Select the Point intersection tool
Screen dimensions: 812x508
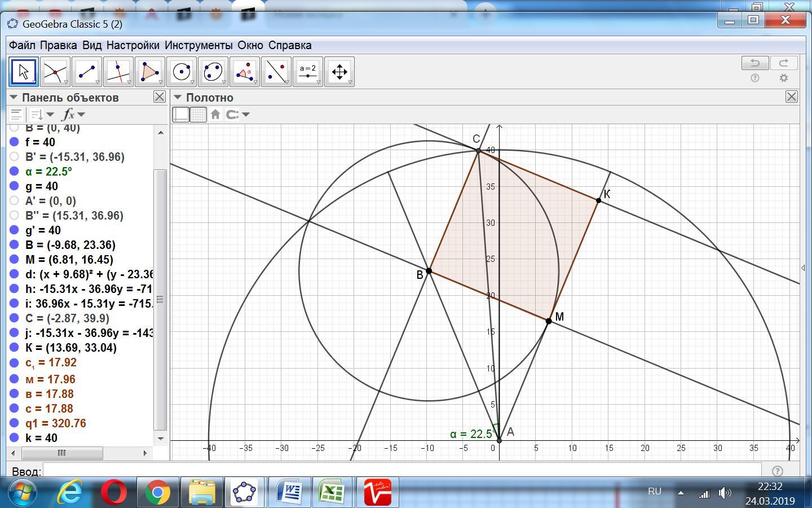click(x=55, y=72)
